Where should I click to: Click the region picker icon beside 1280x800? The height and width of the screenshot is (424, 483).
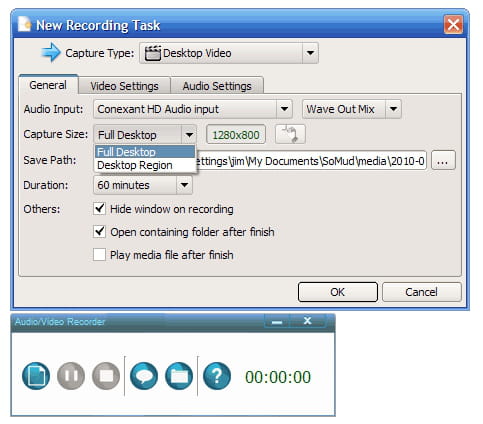click(290, 134)
